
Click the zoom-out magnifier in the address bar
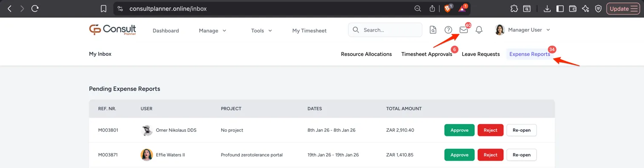pos(418,9)
